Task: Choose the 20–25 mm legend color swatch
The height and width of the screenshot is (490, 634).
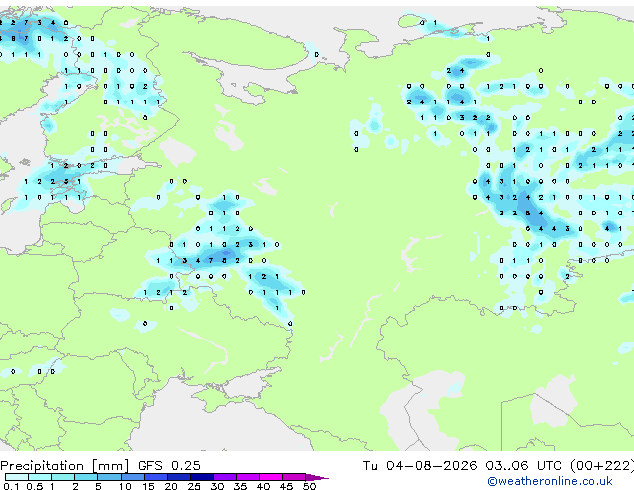Action: click(179, 477)
